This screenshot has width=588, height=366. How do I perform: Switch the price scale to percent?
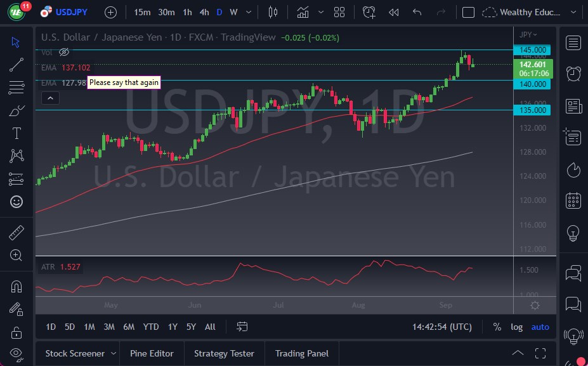point(497,327)
